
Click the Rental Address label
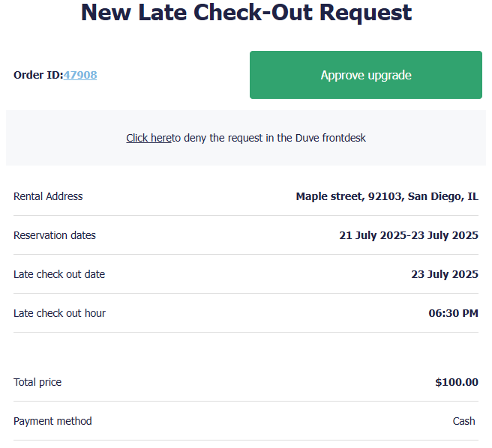[48, 196]
